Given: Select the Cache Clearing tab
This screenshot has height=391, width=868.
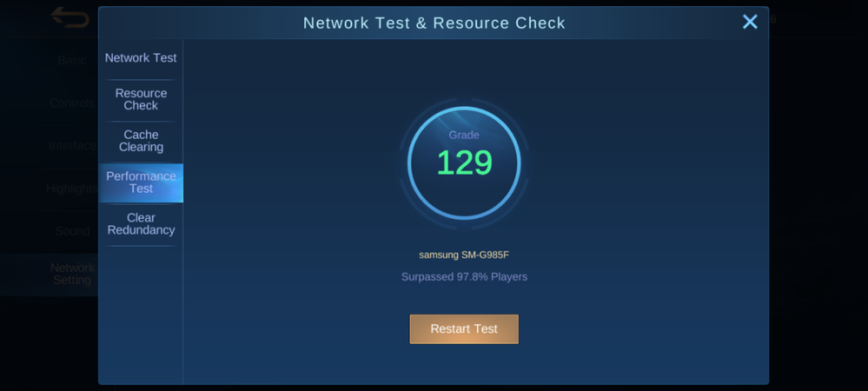Looking at the screenshot, I should tap(141, 142).
